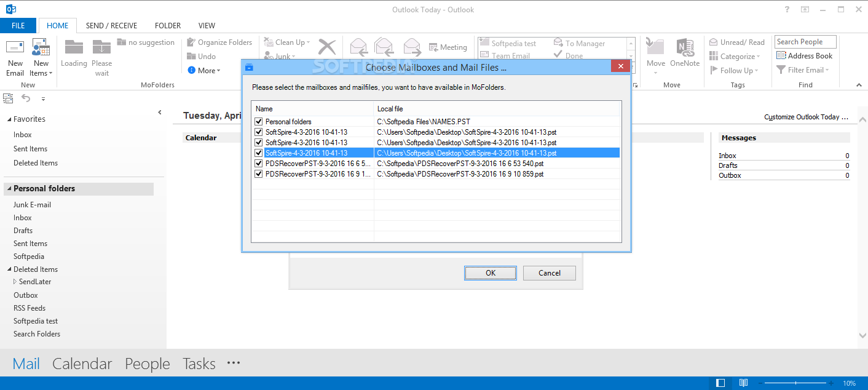The height and width of the screenshot is (390, 868).
Task: Uncheck PDSRecoverPST 16 9 10 859 checkbox
Action: [x=259, y=174]
